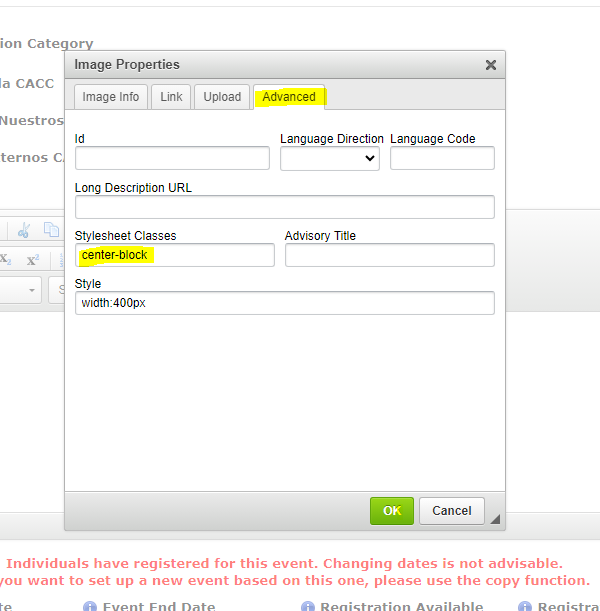Click the dialog resize handle corner

tap(496, 517)
